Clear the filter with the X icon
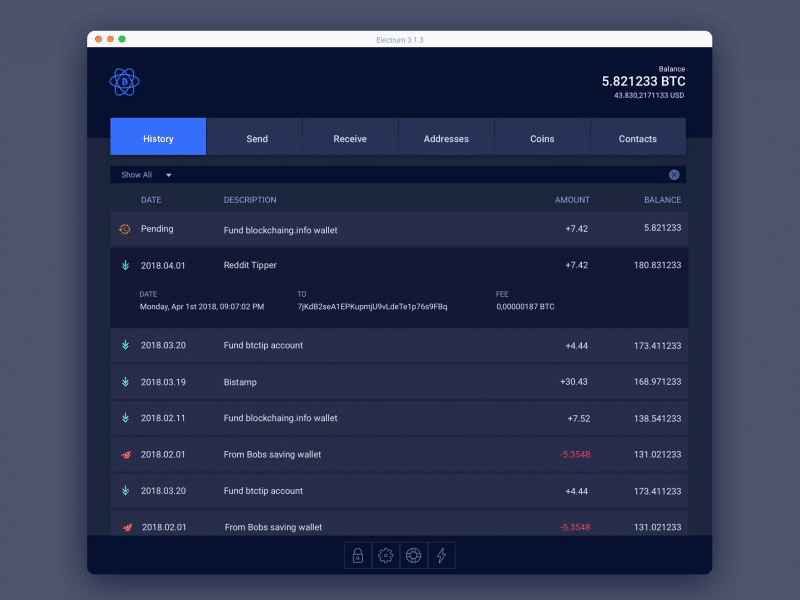Viewport: 800px width, 600px height. coord(674,175)
